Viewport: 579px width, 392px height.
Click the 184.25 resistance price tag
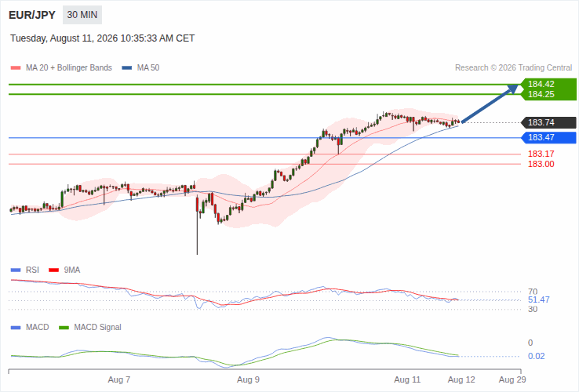click(548, 95)
